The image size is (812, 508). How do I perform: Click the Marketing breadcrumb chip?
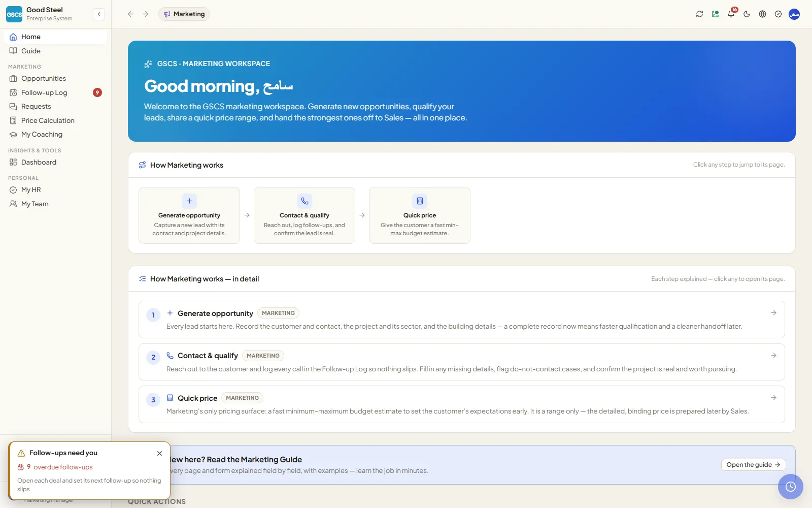184,14
